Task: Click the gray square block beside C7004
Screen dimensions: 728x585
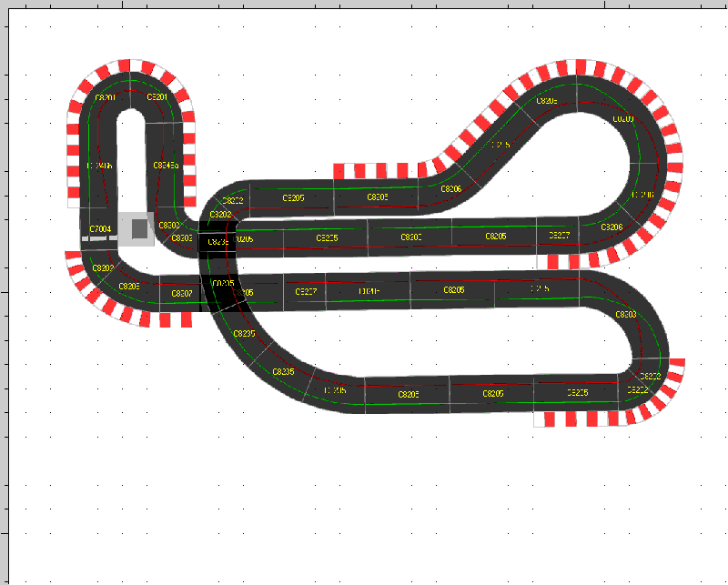Action: (x=138, y=229)
